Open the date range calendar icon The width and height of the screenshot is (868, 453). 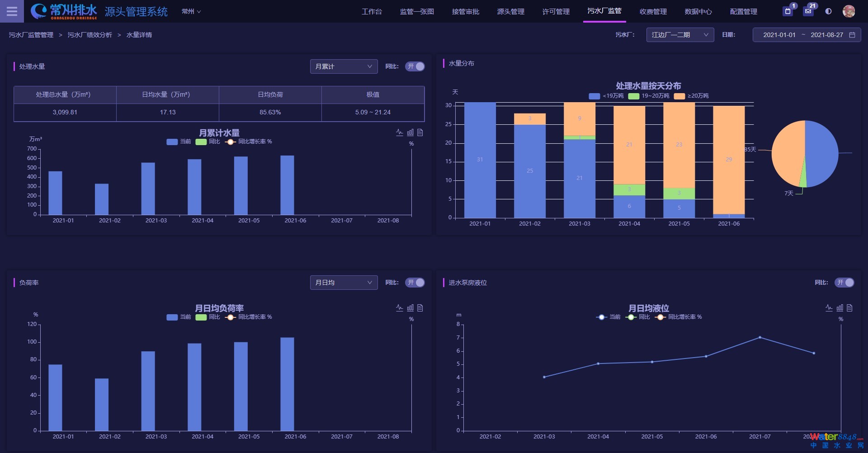[852, 35]
